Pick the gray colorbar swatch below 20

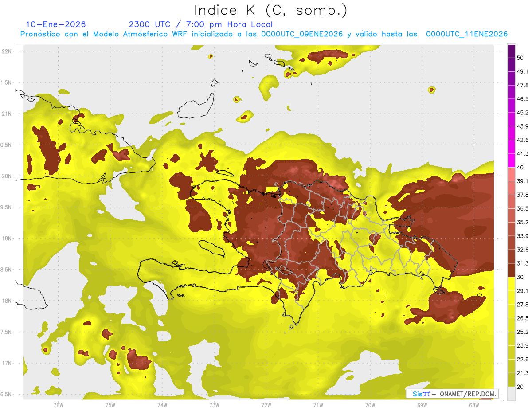tap(511, 394)
